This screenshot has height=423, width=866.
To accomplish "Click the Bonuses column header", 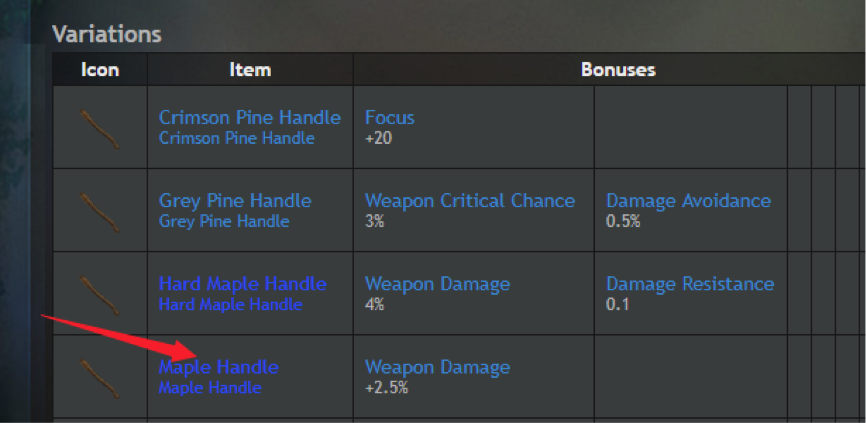I will (618, 70).
